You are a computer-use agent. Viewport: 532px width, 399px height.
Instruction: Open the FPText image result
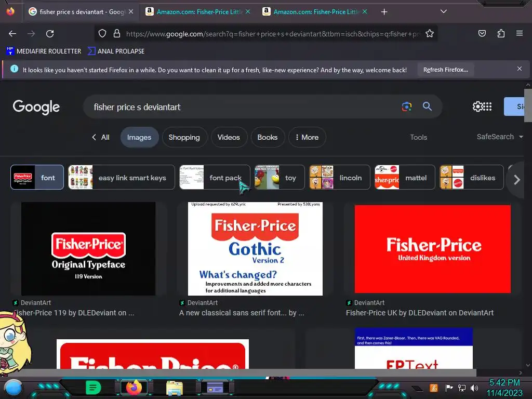tap(414, 348)
